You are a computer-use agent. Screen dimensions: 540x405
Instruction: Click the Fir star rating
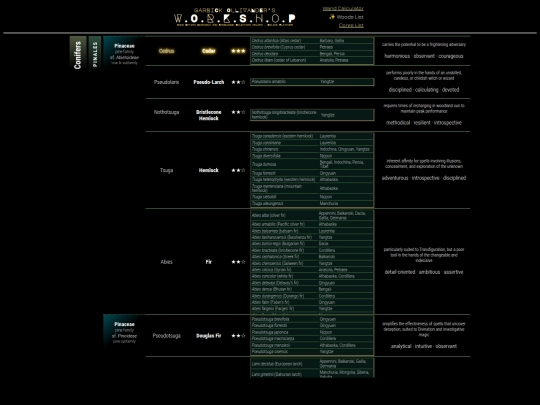(x=238, y=262)
